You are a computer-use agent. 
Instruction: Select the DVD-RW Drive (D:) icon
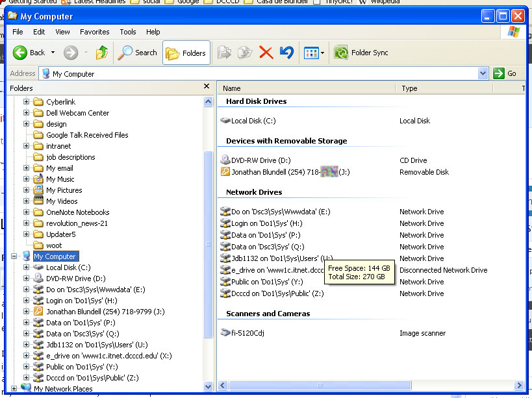[225, 160]
